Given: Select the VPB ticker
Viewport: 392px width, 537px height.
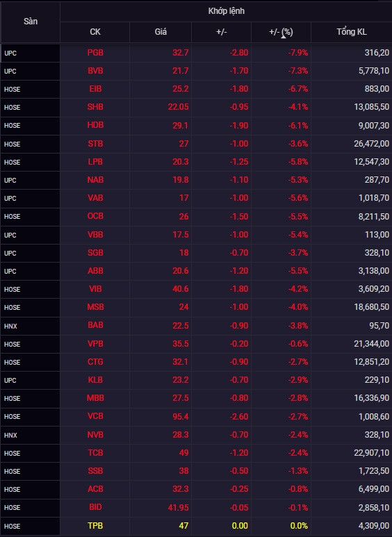Looking at the screenshot, I should pyautogui.click(x=95, y=343).
